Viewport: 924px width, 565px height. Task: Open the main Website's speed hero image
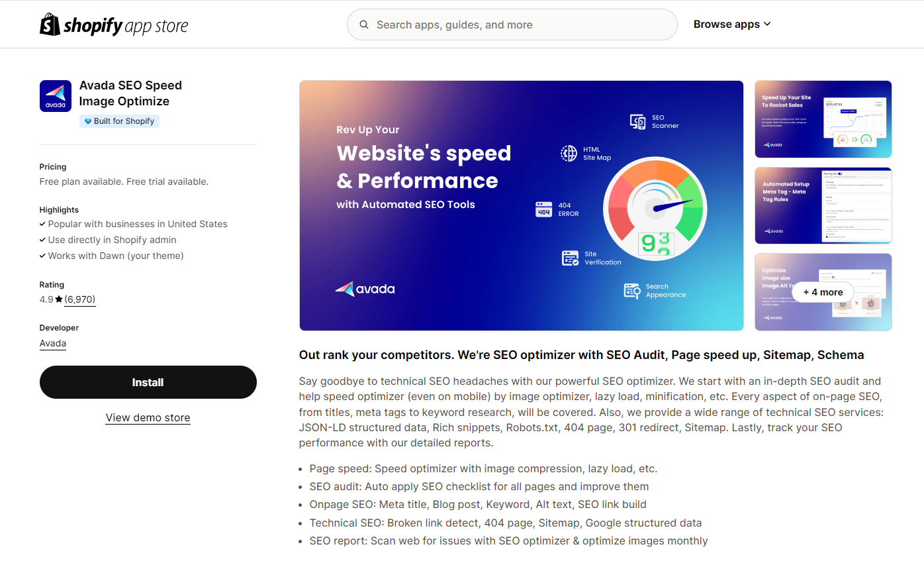522,205
